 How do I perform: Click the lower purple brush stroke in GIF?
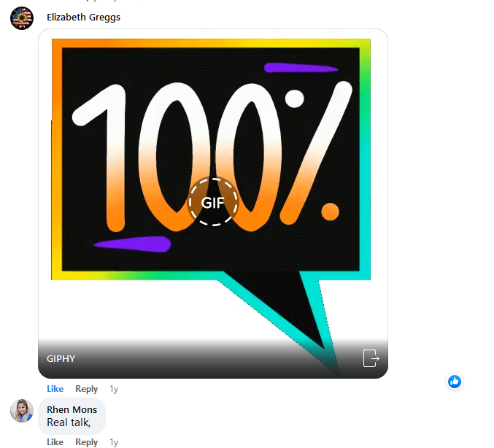134,244
